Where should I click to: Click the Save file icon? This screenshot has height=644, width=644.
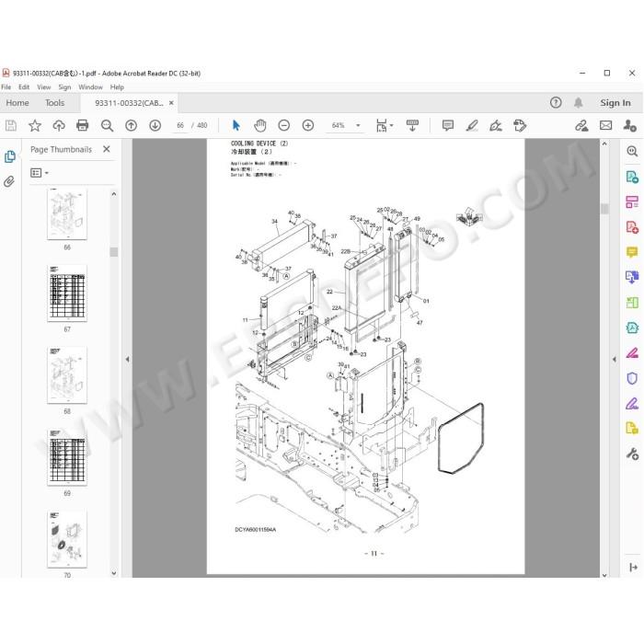pos(11,125)
